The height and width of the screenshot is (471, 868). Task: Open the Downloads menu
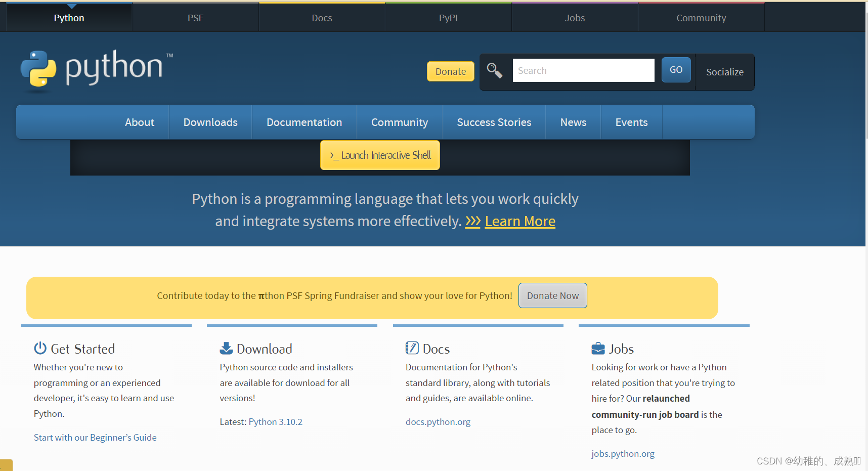(210, 122)
